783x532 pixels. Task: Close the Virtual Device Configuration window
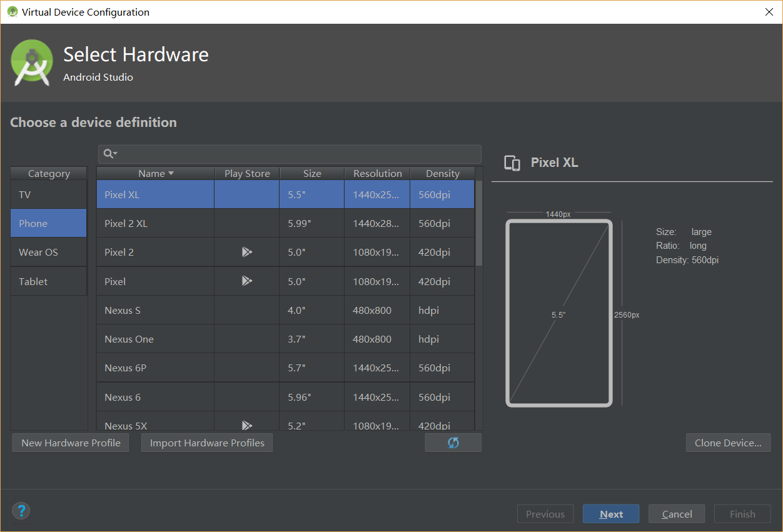[769, 12]
